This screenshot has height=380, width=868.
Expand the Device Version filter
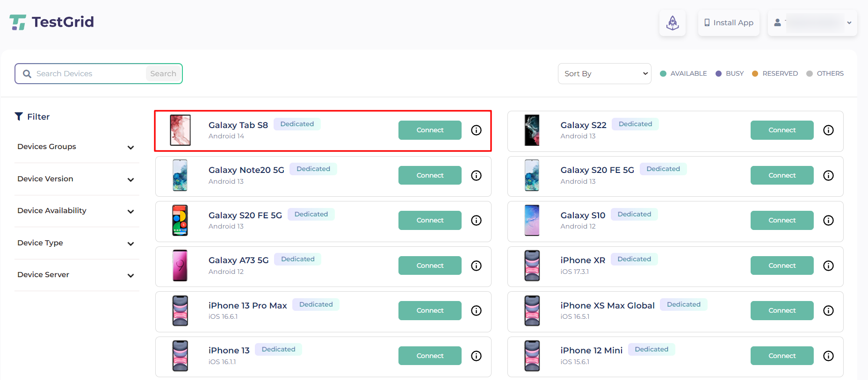76,179
